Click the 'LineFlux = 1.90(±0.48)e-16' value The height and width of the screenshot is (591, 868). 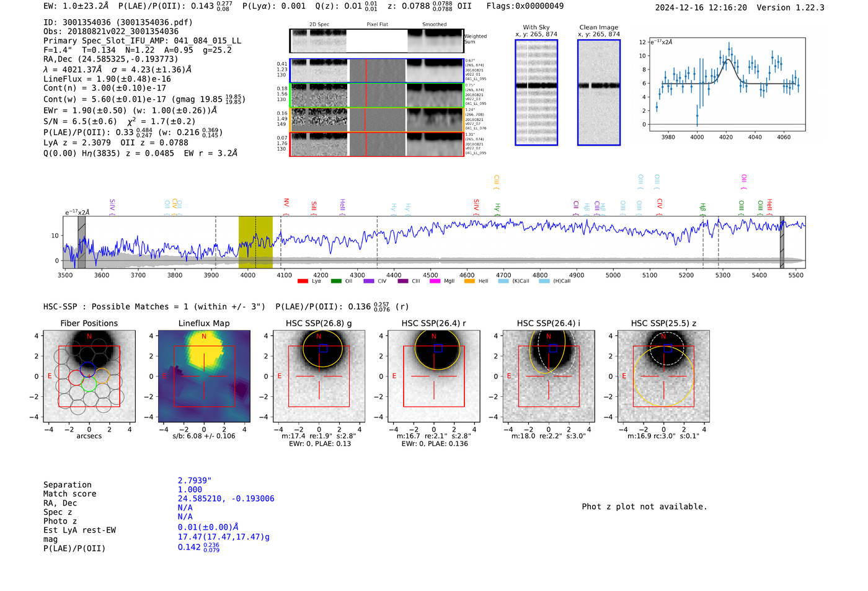coord(107,79)
